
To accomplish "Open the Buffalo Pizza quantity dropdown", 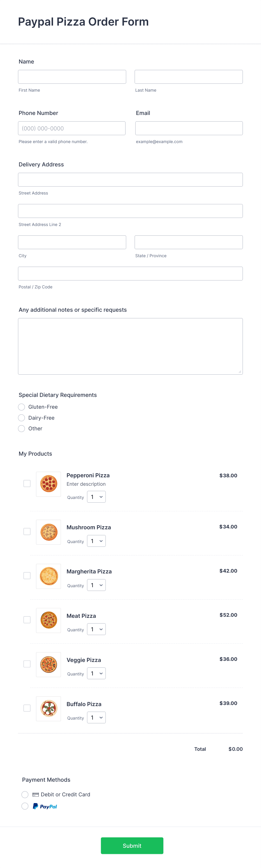I will (x=96, y=718).
